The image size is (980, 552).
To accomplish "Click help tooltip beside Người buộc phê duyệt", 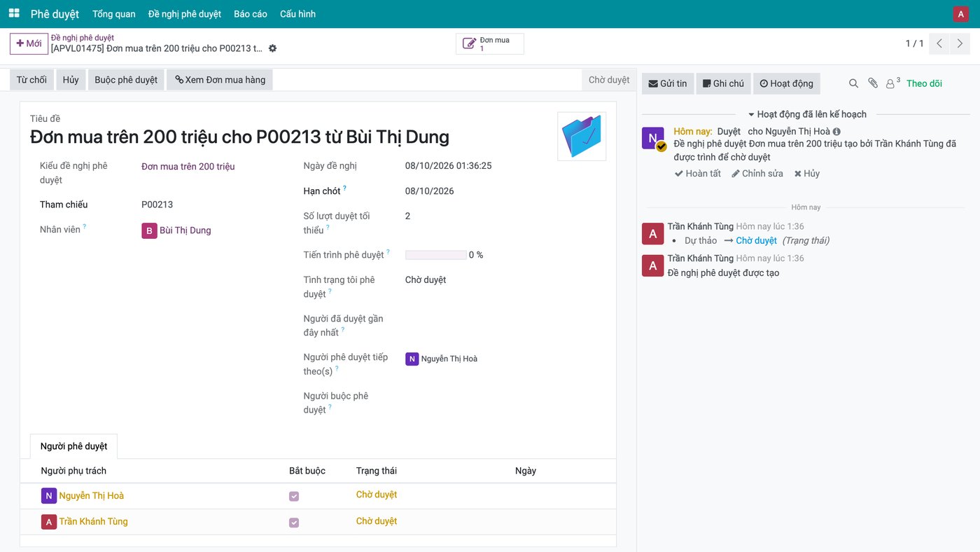I will coord(330,407).
